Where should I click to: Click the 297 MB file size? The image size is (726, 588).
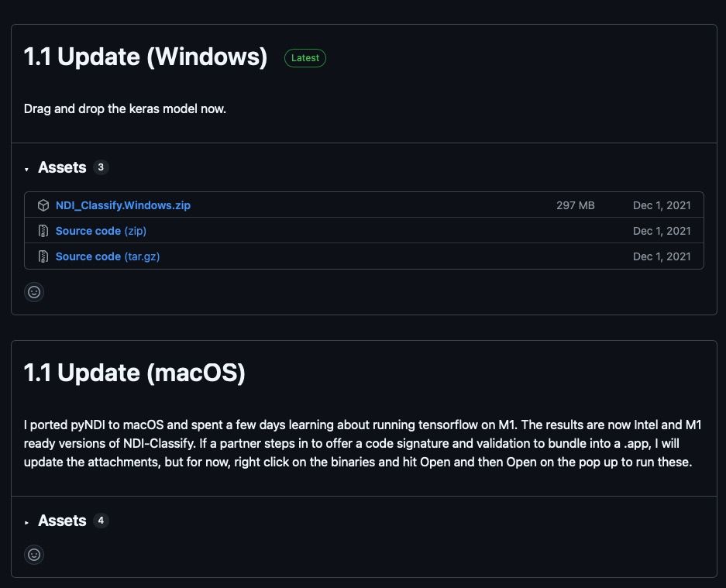(575, 205)
